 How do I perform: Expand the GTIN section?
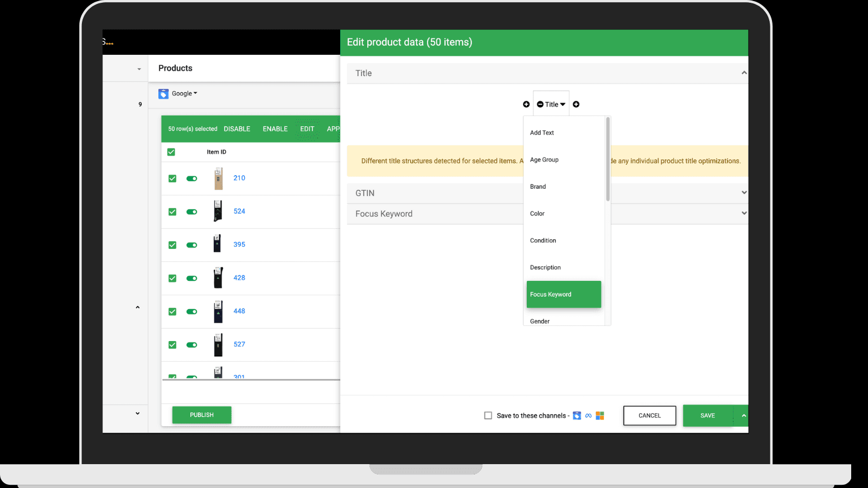744,192
